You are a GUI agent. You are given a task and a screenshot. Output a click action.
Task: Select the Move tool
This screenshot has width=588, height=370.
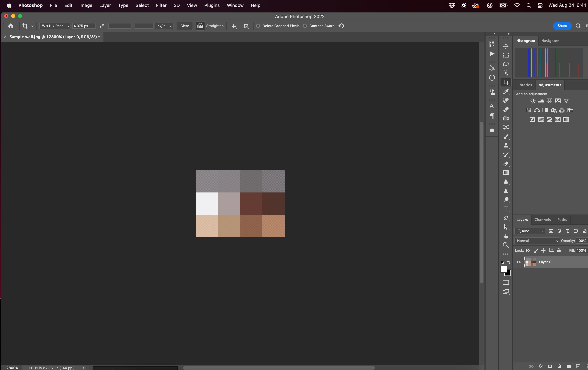tap(506, 46)
